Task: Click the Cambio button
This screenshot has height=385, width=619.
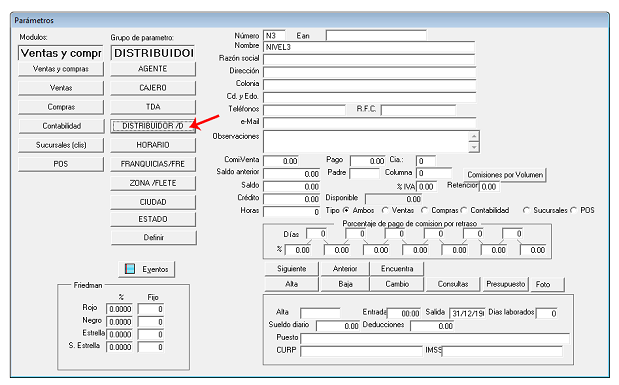Action: click(397, 284)
